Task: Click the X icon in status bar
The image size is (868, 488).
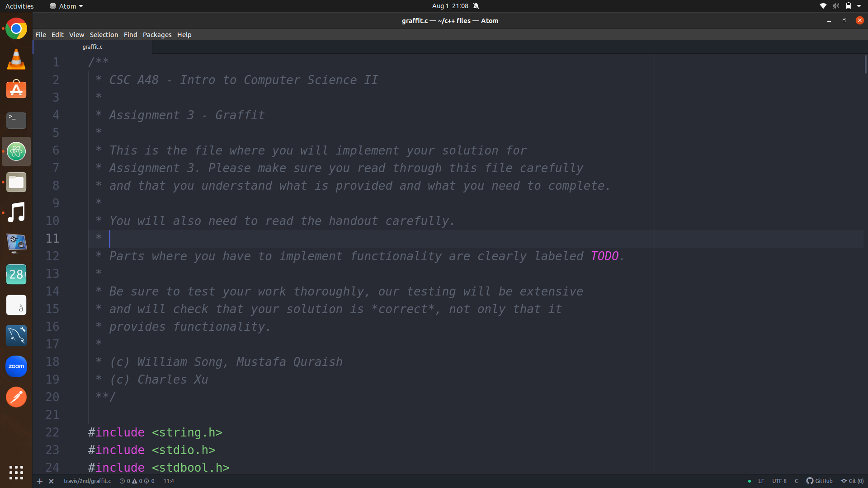Action: (51, 481)
